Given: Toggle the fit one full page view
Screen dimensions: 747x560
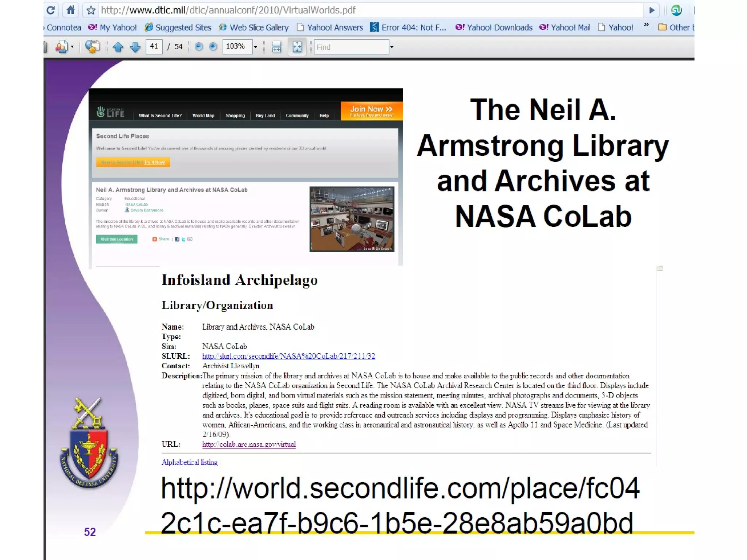Looking at the screenshot, I should click(x=297, y=47).
